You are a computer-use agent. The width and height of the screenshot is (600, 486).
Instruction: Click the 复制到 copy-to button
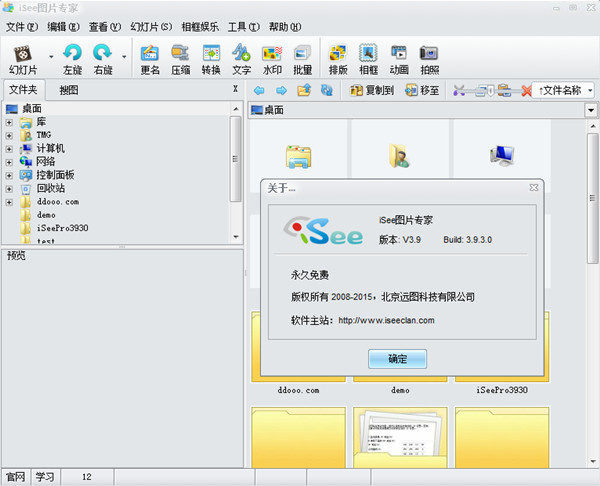[x=372, y=90]
